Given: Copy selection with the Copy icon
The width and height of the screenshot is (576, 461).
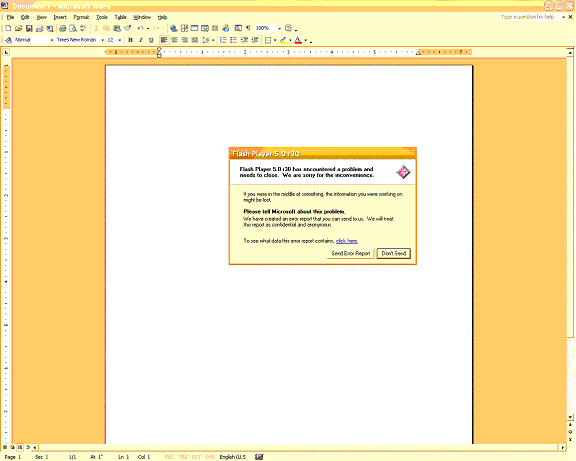Looking at the screenshot, I should tap(106, 28).
